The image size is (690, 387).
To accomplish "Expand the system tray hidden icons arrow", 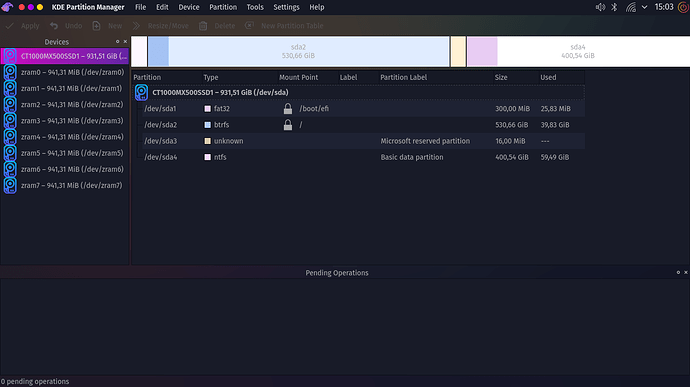I will 644,7.
